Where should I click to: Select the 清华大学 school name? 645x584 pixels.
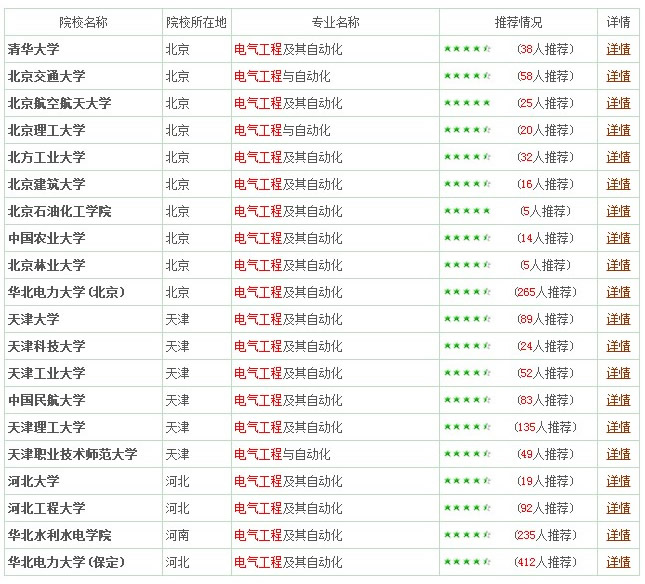pos(34,49)
